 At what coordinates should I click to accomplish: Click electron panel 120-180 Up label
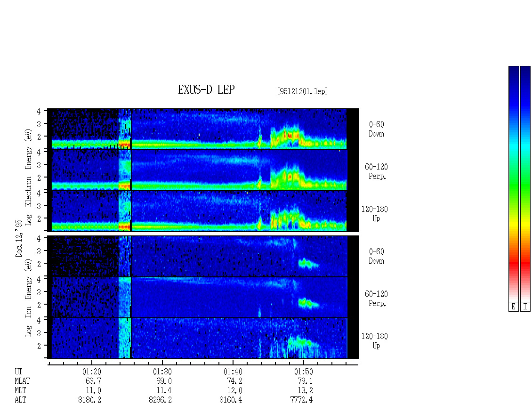click(375, 214)
